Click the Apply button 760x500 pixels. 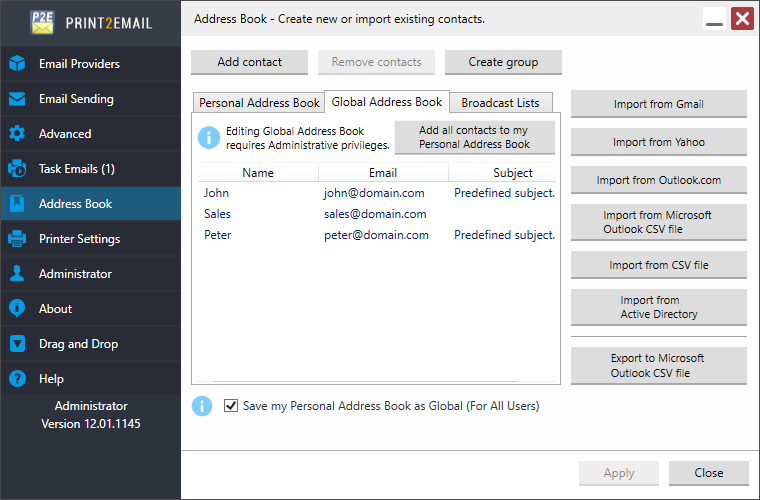tap(618, 473)
